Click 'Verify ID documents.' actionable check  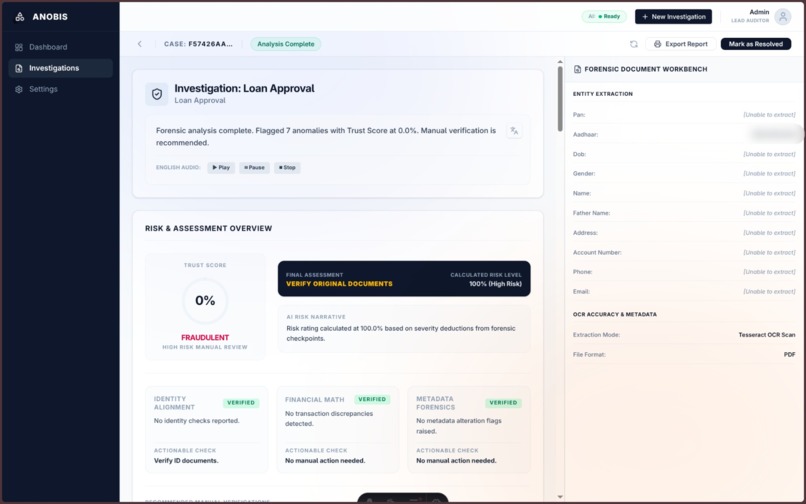(x=186, y=461)
